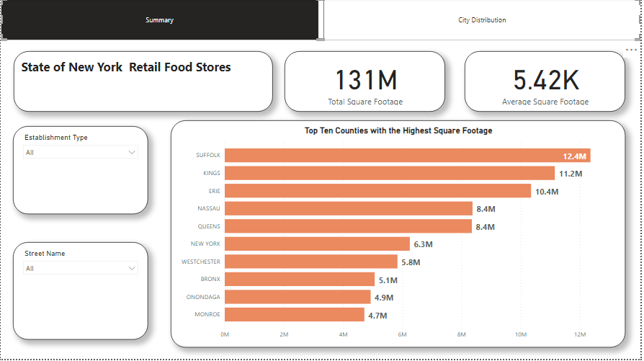Click the 5.42K average value
This screenshot has width=644, height=361.
tap(545, 80)
